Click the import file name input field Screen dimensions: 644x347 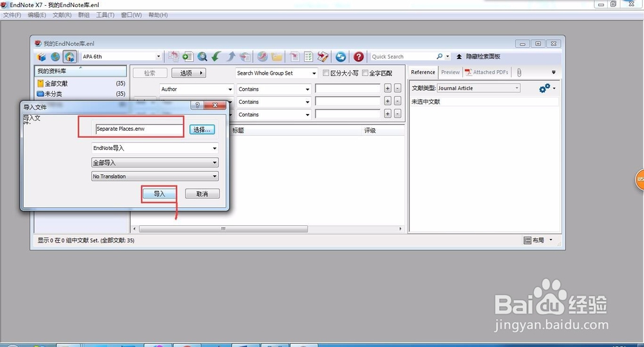click(139, 129)
